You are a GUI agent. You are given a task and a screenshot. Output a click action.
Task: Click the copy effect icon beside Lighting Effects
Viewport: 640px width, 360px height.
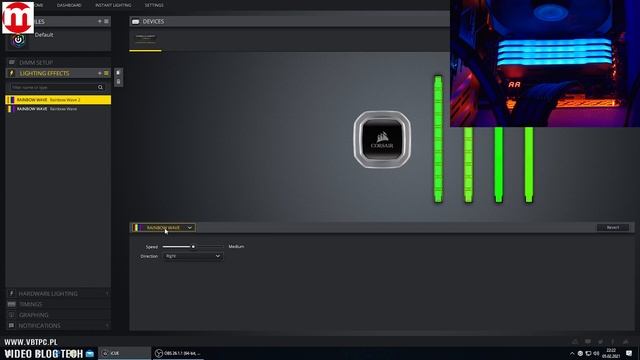pyautogui.click(x=118, y=73)
